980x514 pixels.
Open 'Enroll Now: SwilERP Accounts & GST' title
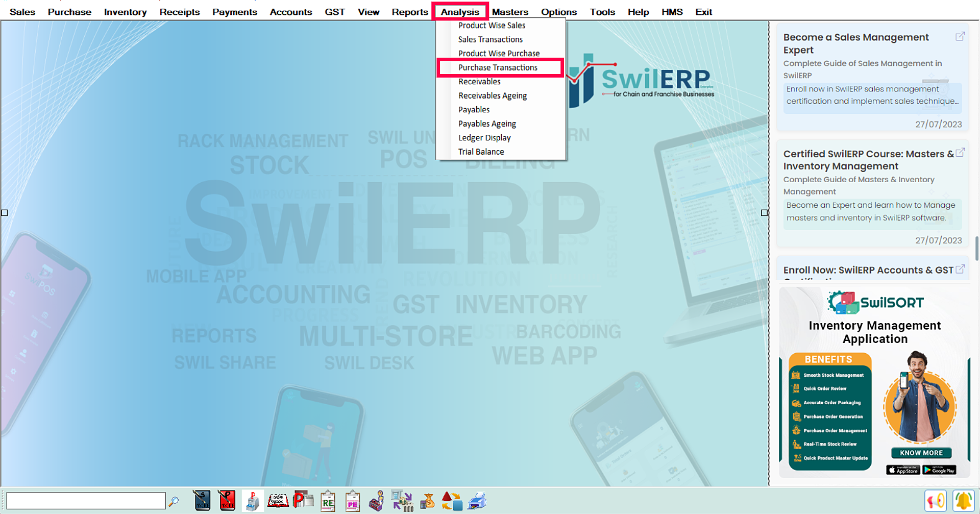point(868,270)
